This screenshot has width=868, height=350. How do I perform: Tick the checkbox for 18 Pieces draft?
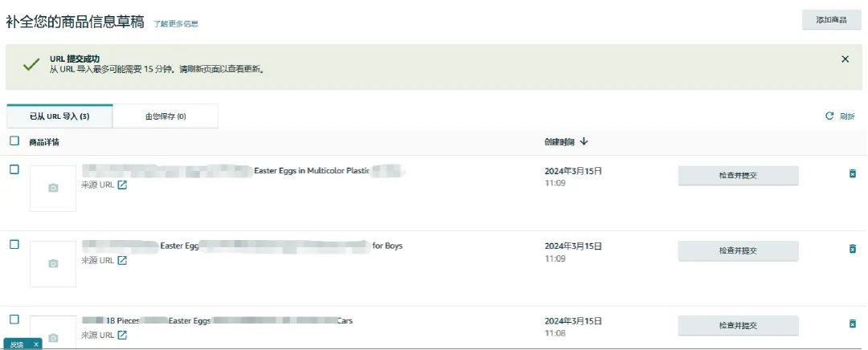point(14,319)
